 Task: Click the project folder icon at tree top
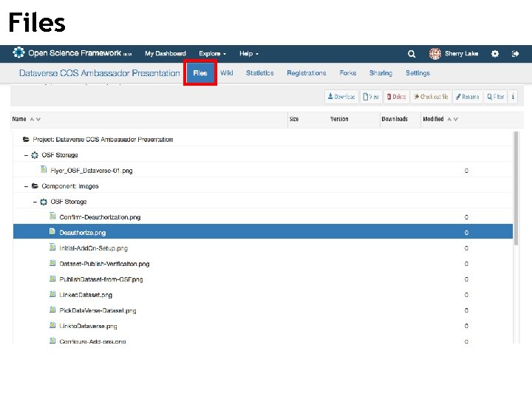[x=26, y=139]
